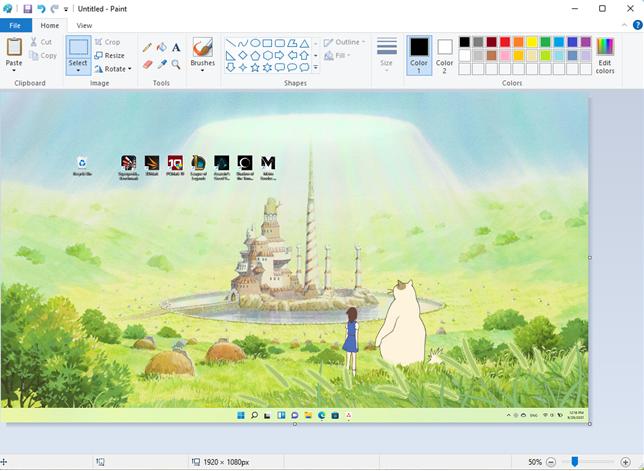Open the Size dropdown

click(386, 55)
